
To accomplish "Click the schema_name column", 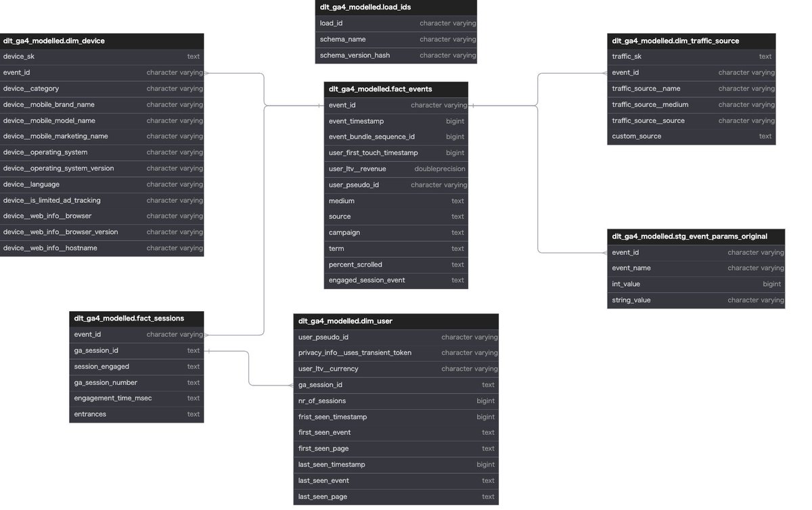I will pos(396,39).
